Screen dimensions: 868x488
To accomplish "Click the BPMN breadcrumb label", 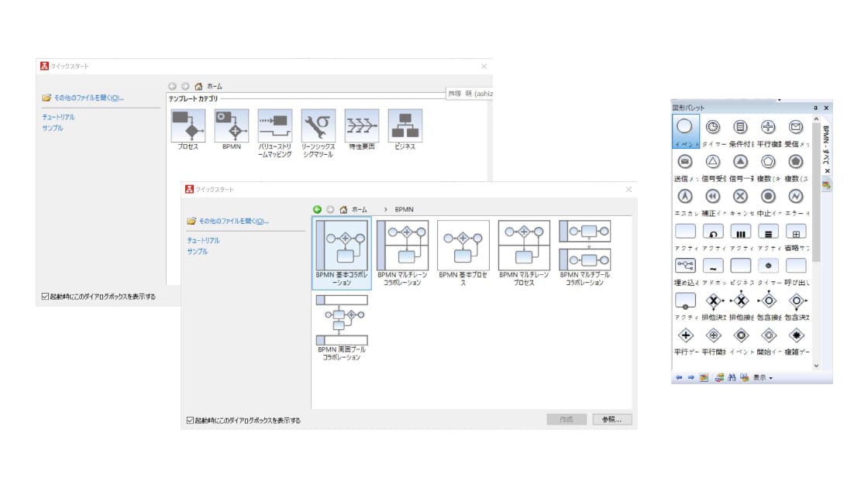I will [404, 210].
